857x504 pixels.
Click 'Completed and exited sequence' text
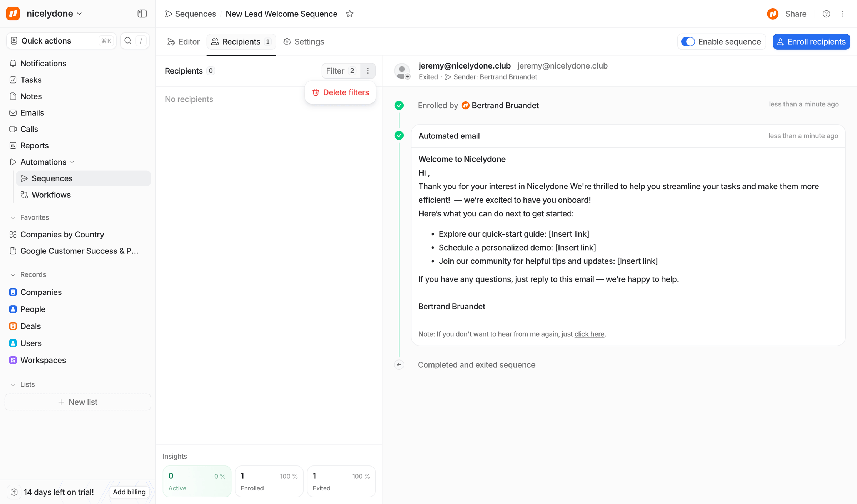click(x=476, y=364)
